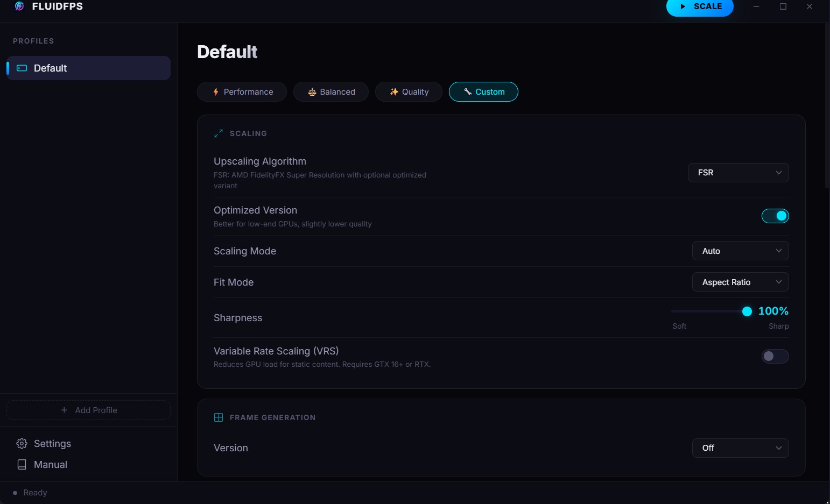Switch to the Quality preset tab
This screenshot has height=504, width=830.
click(409, 91)
